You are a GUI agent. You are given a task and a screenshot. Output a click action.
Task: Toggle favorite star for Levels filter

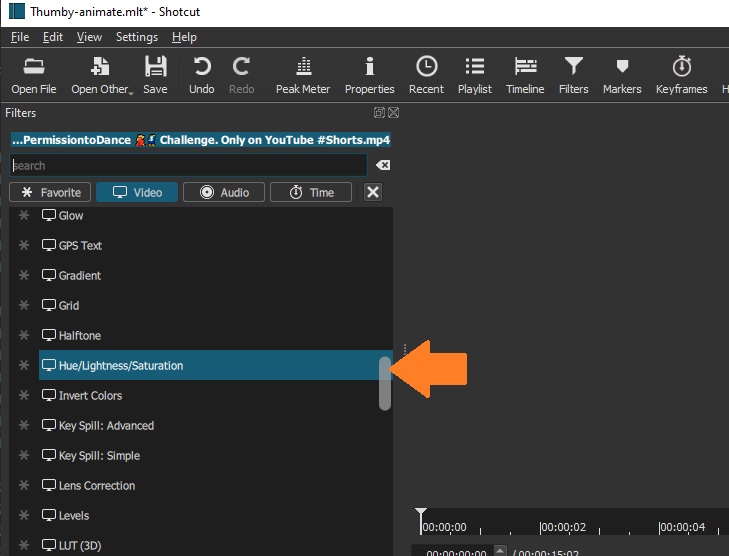[24, 516]
